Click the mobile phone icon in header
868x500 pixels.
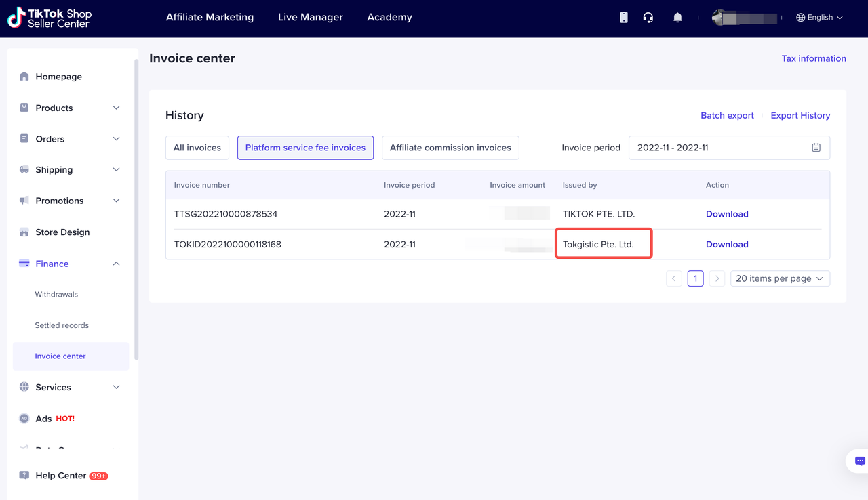624,18
